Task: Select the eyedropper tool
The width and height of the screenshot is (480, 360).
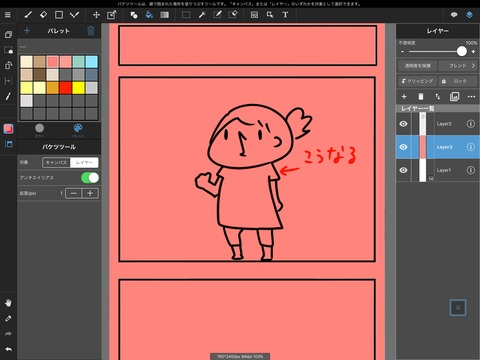Action: point(8,318)
